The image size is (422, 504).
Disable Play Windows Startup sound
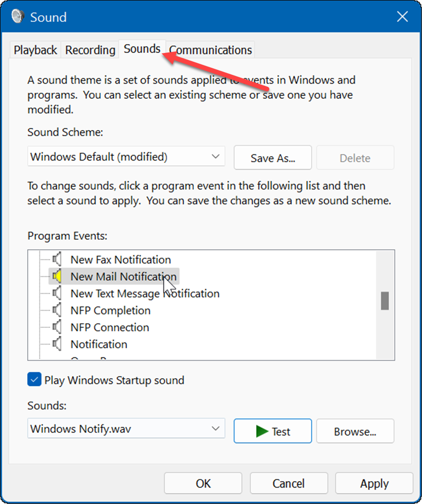point(34,380)
